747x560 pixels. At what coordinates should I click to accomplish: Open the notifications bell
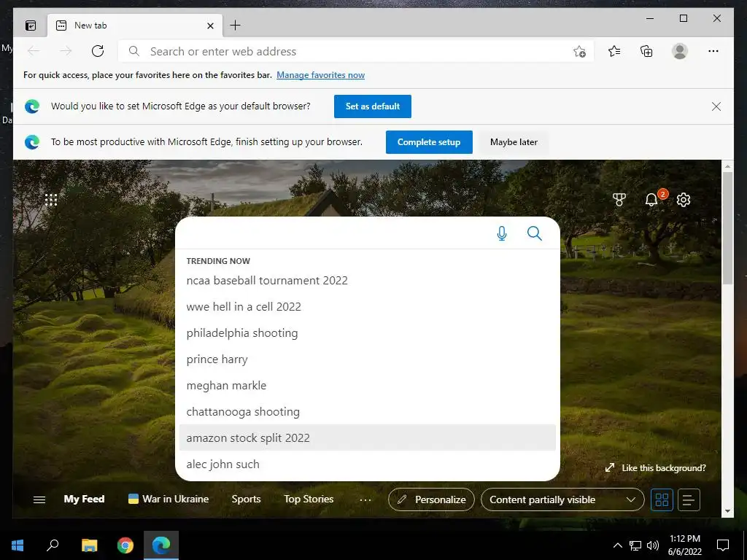tap(651, 200)
